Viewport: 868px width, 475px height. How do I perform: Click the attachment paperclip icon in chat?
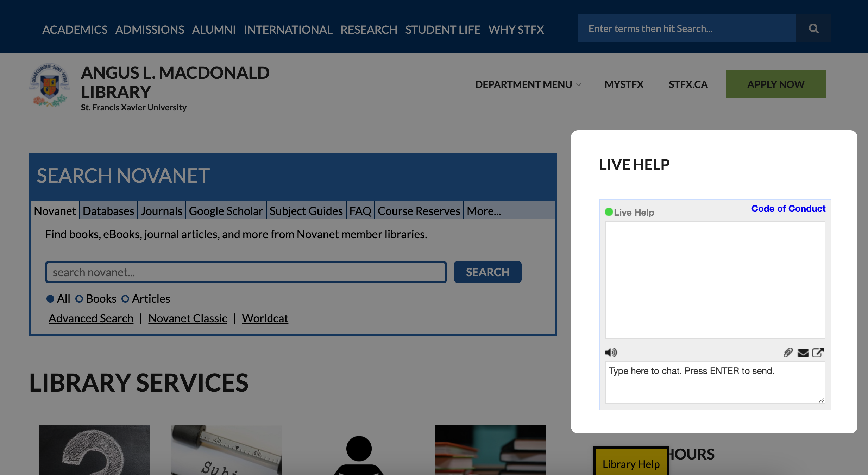pyautogui.click(x=788, y=352)
